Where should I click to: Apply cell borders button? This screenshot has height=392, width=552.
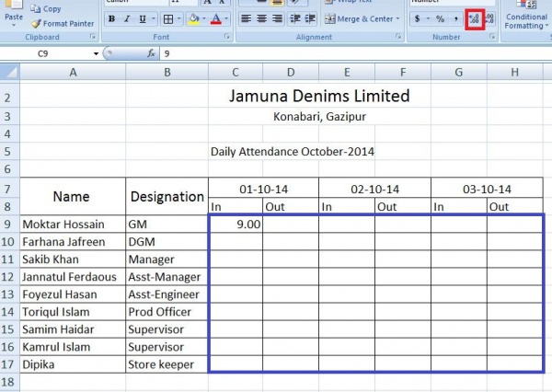click(168, 18)
